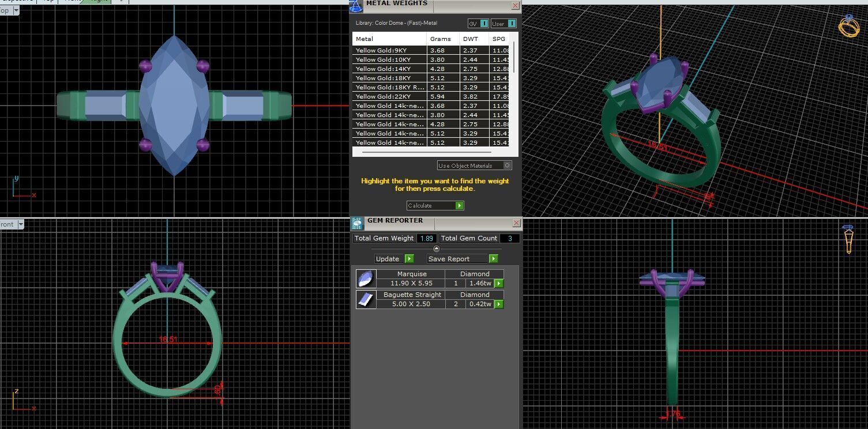This screenshot has width=868, height=429.
Task: Click the Update button
Action: 394,259
